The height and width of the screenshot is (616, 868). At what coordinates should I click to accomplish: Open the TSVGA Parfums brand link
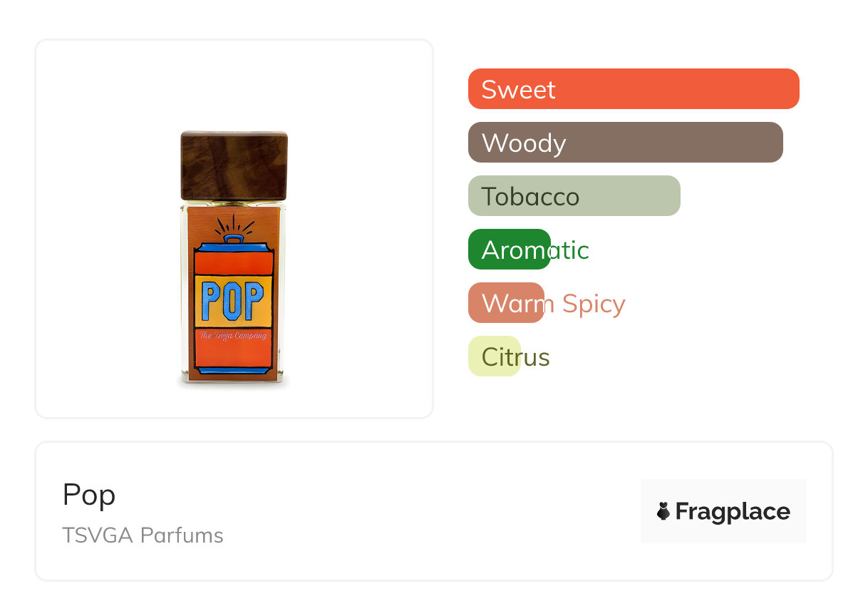click(143, 535)
